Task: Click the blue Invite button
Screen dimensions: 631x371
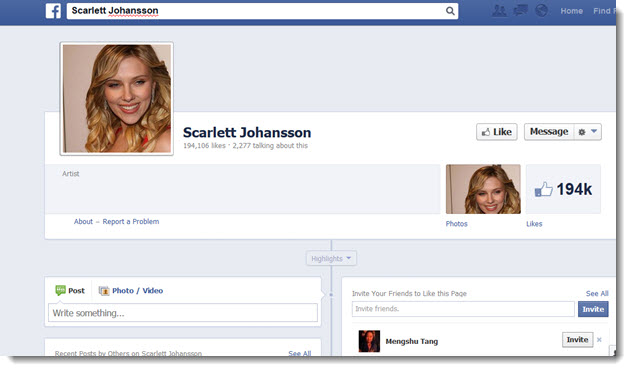Action: click(x=593, y=309)
